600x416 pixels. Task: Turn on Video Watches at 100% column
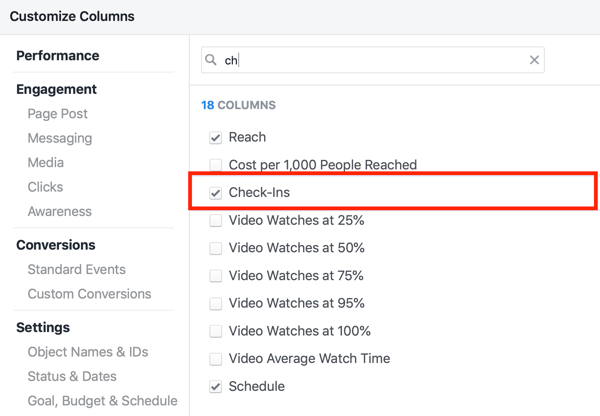215,331
